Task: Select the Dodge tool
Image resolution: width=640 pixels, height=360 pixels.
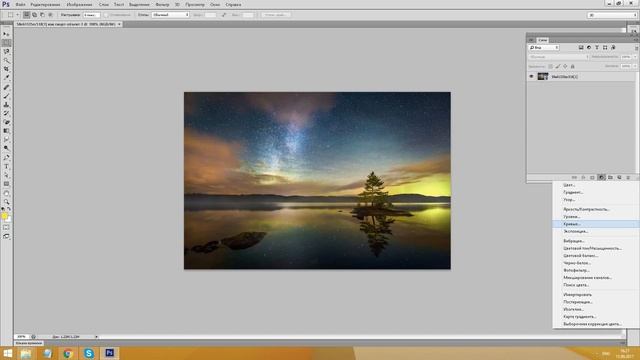Action: 6,148
